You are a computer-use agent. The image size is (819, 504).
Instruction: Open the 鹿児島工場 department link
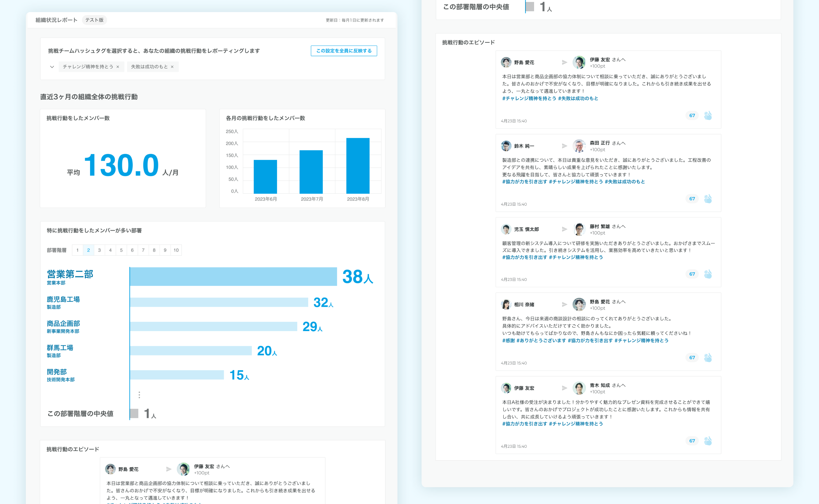tap(63, 299)
